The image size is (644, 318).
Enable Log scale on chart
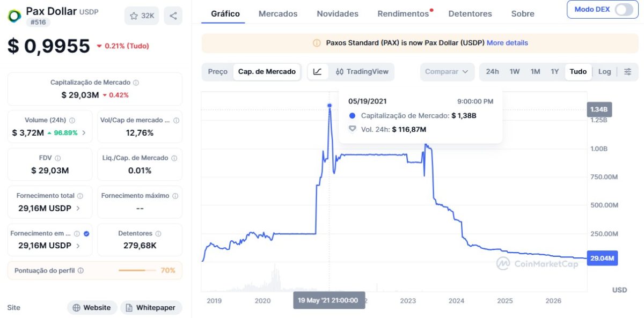point(604,71)
